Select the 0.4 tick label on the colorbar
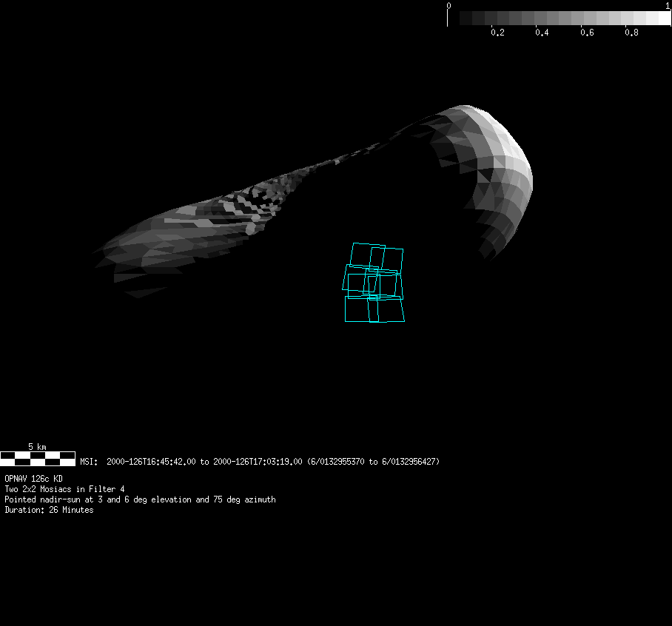The height and width of the screenshot is (626, 672). pyautogui.click(x=542, y=33)
